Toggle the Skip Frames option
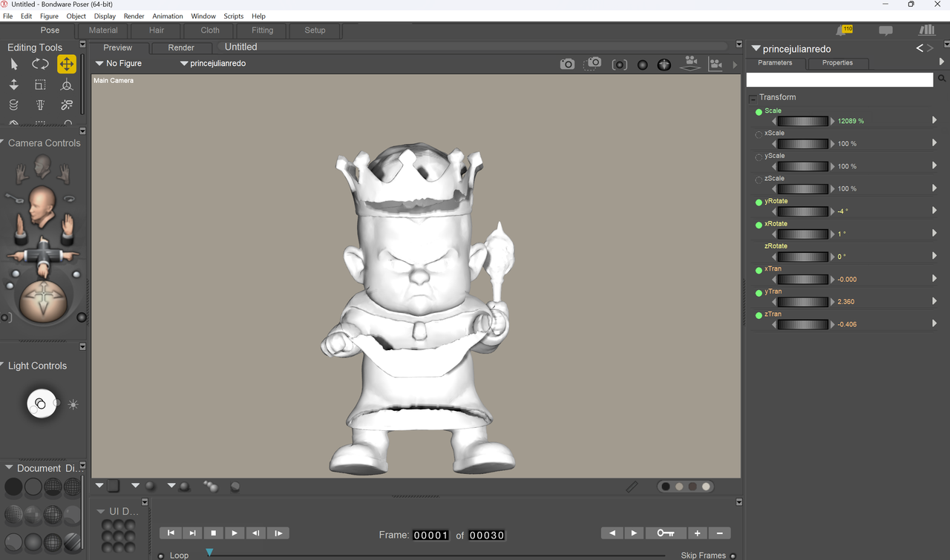This screenshot has width=950, height=560. click(733, 556)
